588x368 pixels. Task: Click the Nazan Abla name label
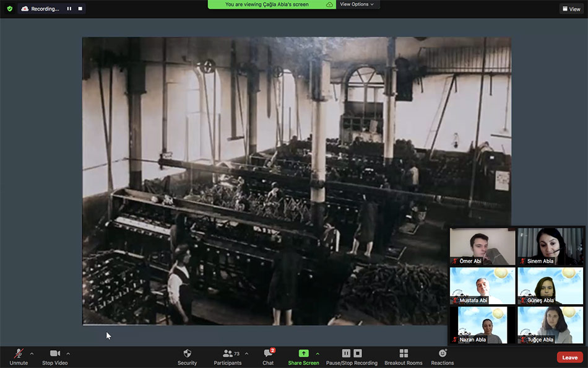click(472, 340)
